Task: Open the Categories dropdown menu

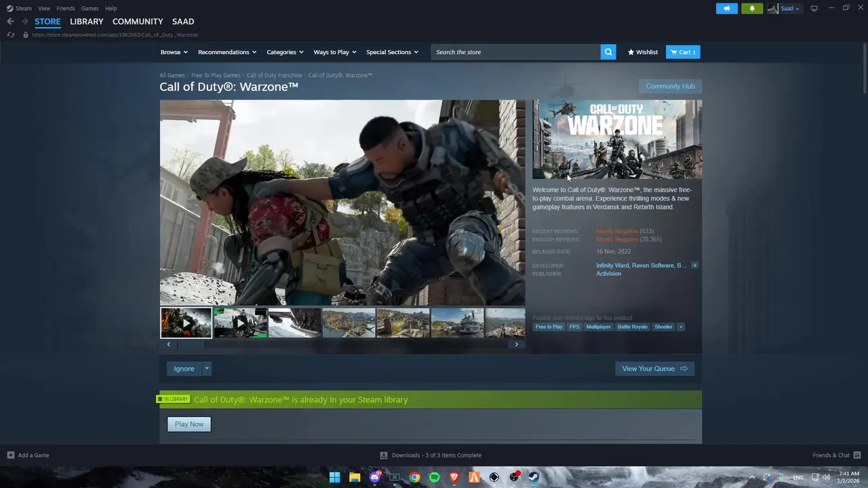Action: 285,52
